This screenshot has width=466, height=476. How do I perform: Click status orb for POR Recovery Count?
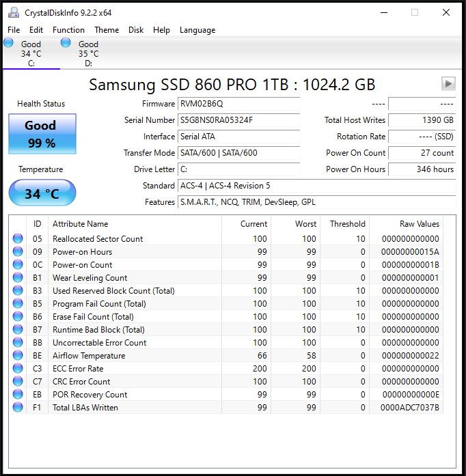18,394
